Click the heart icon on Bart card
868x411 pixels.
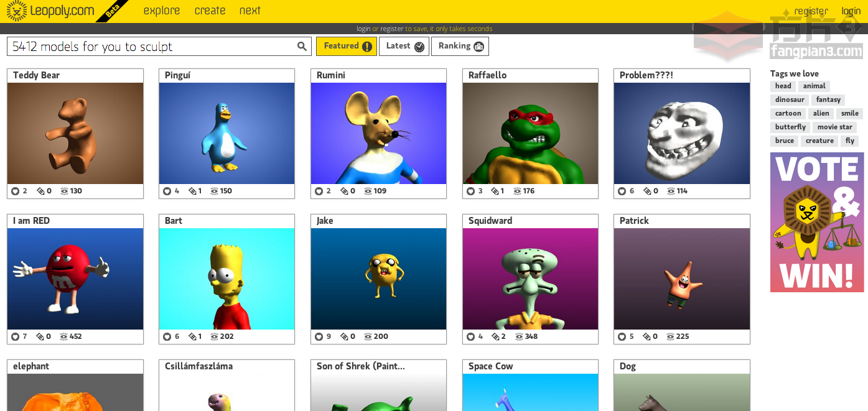pyautogui.click(x=167, y=337)
